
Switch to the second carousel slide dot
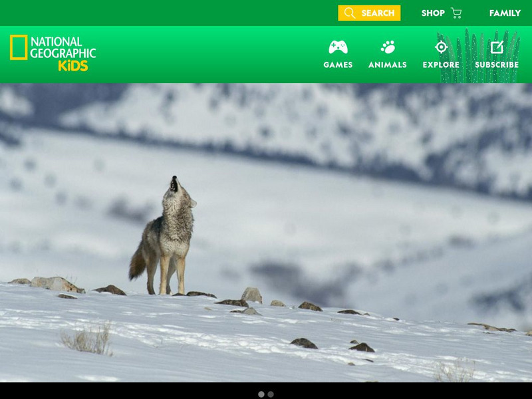pos(271,394)
